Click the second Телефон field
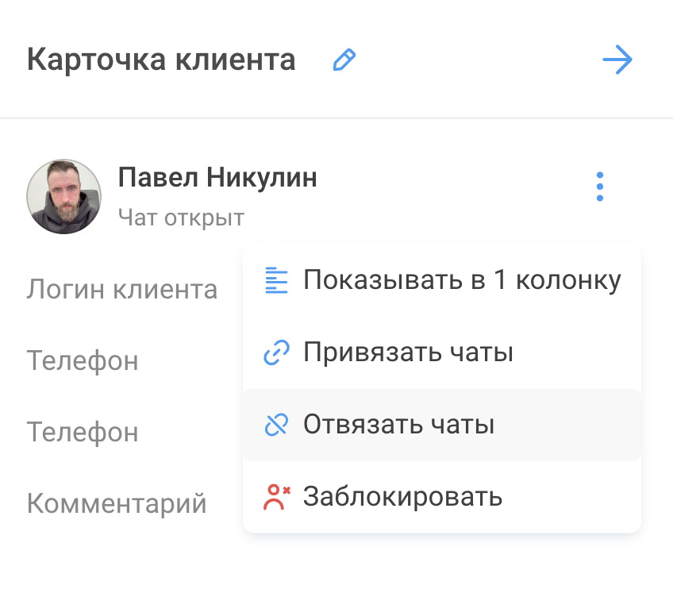Image resolution: width=673 pixels, height=616 pixels. pos(83,432)
